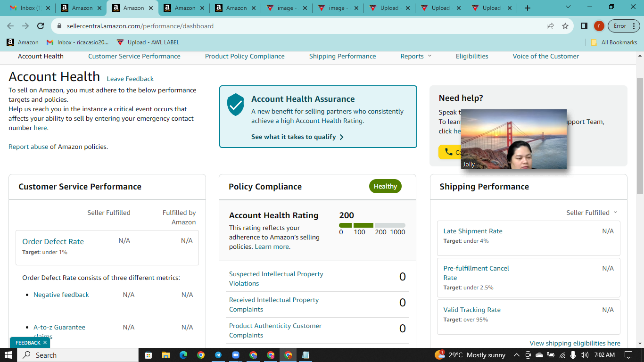
Task: Open the Pre-fulfillment Cancel Rate link
Action: click(x=476, y=273)
